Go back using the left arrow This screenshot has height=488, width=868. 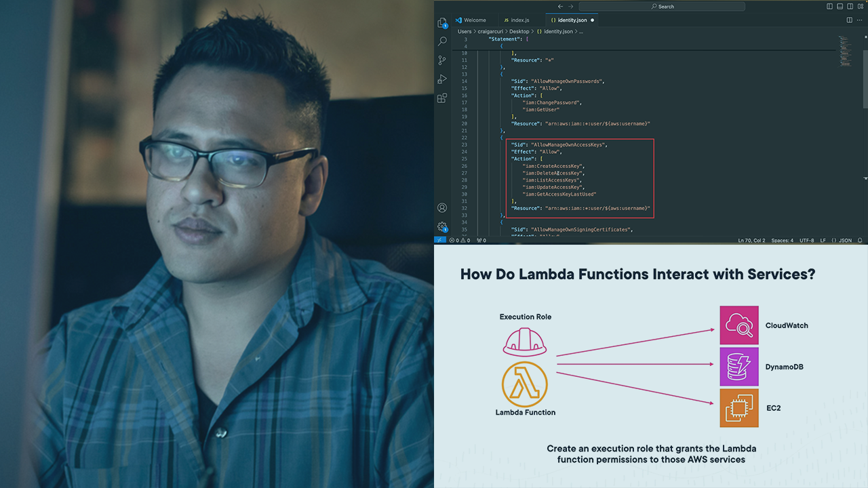560,6
